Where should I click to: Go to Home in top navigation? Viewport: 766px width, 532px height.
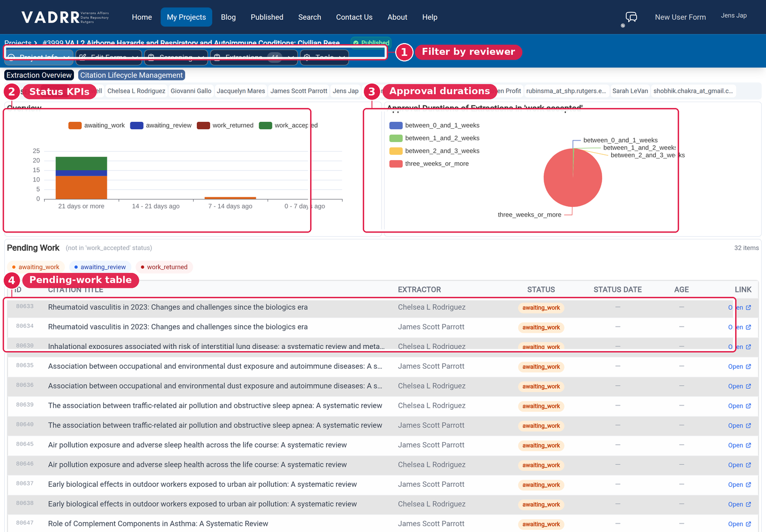point(142,17)
